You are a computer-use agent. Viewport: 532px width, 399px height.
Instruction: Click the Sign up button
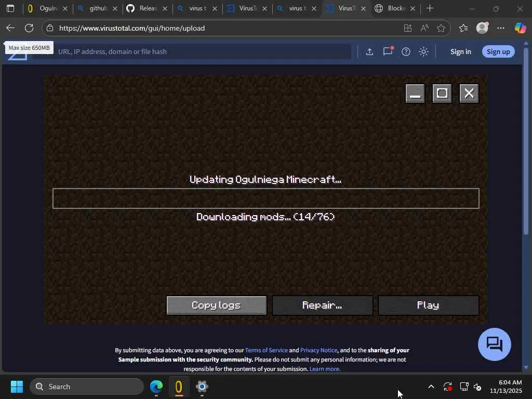(498, 51)
